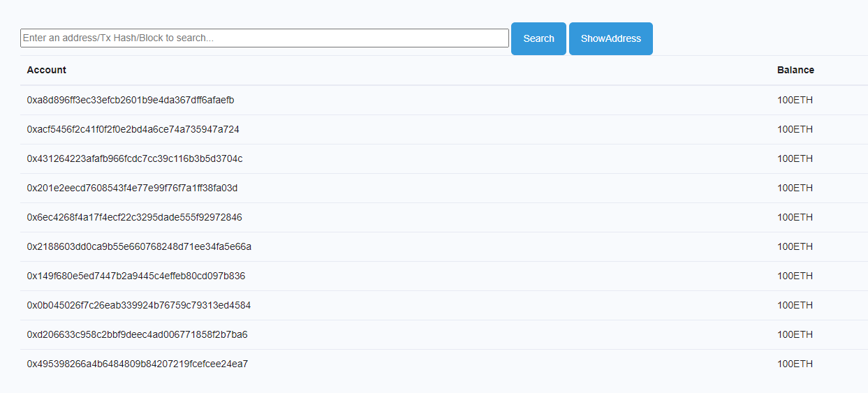868x393 pixels.
Task: Click the 100ETH balance of account 0x2188603d...
Action: [795, 246]
